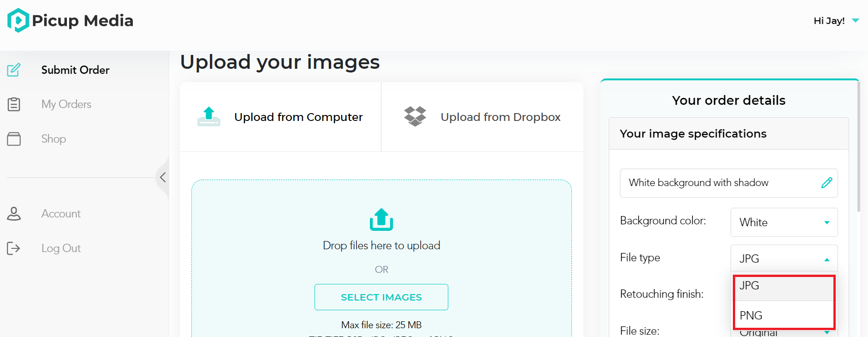This screenshot has width=868, height=337.
Task: Click the Picup Media brand name
Action: (83, 21)
